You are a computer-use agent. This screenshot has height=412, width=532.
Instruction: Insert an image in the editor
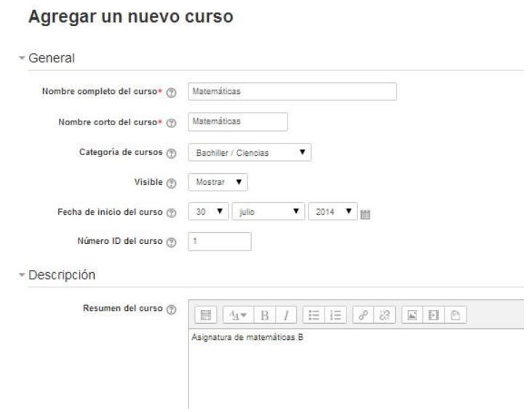click(x=412, y=315)
